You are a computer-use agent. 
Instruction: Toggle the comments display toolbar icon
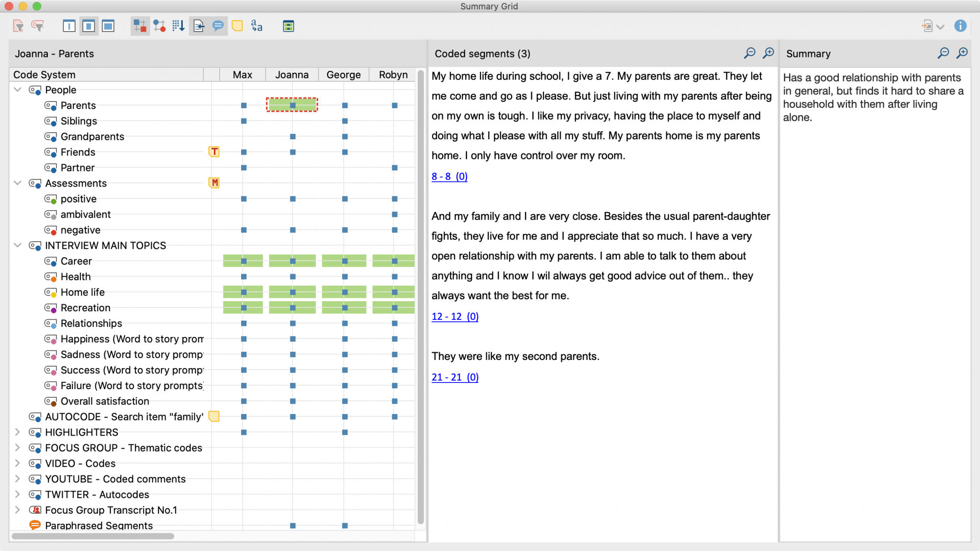tap(218, 26)
